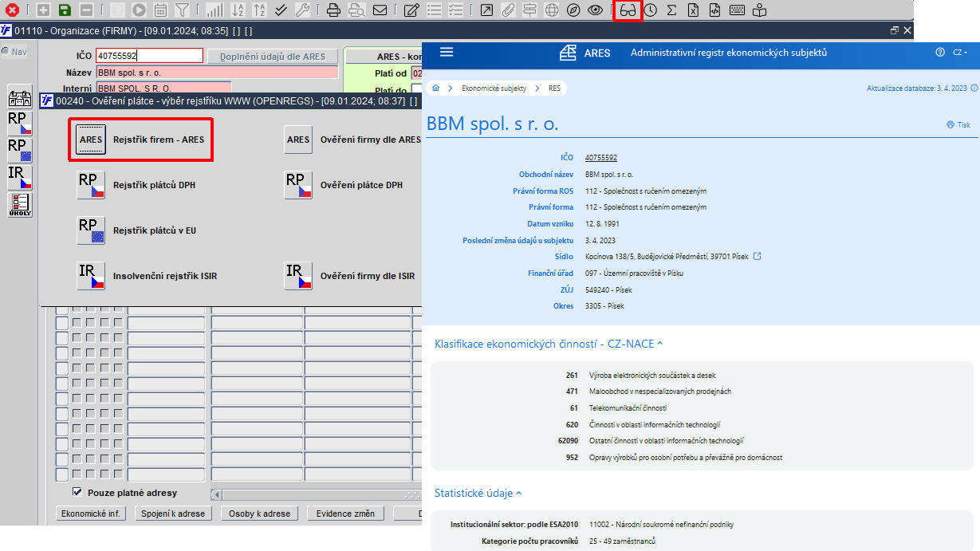Screen dimensions: 980x551
Task: Click the filter funnel toolbar icon
Action: pyautogui.click(x=182, y=10)
